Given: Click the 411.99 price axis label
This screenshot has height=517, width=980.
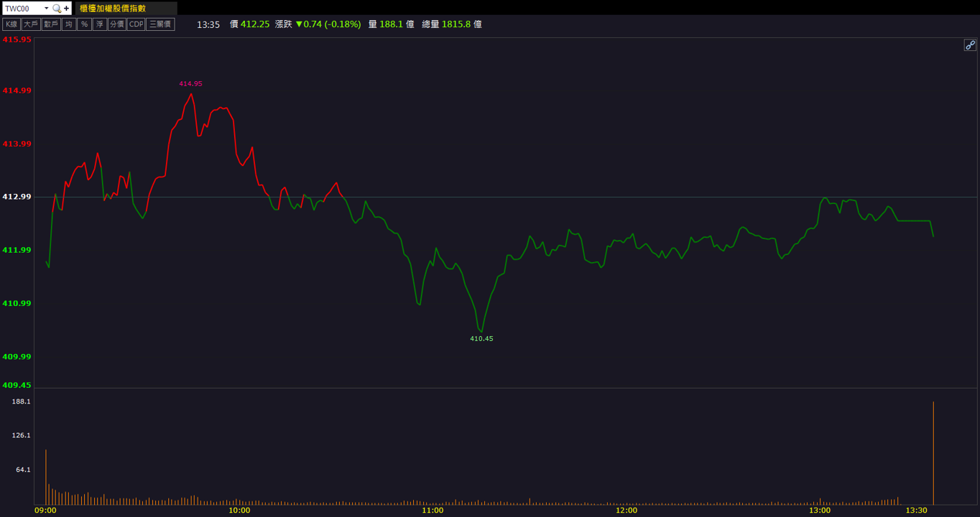Looking at the screenshot, I should [x=17, y=250].
